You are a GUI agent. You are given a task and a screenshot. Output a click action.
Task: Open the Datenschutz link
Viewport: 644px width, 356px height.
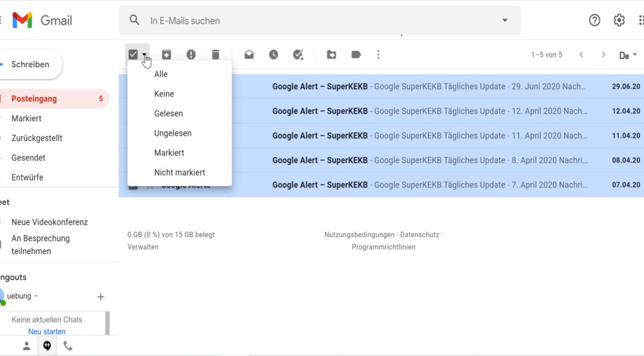pyautogui.click(x=419, y=235)
